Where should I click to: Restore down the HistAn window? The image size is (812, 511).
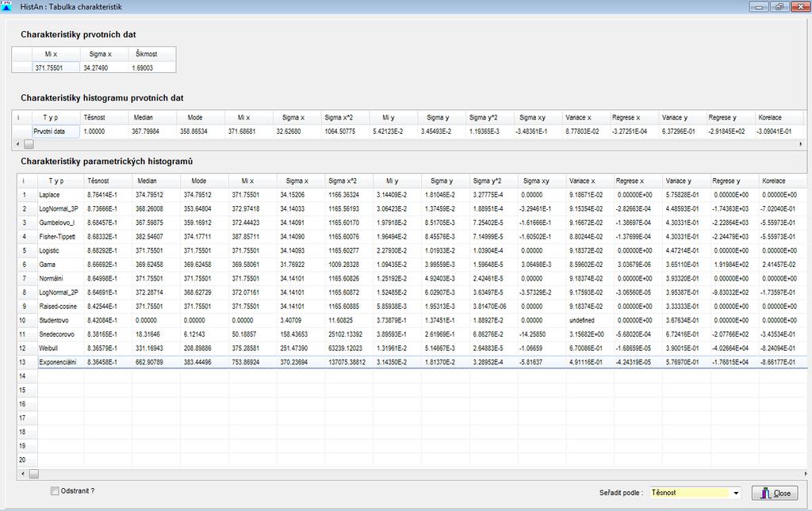pos(779,6)
